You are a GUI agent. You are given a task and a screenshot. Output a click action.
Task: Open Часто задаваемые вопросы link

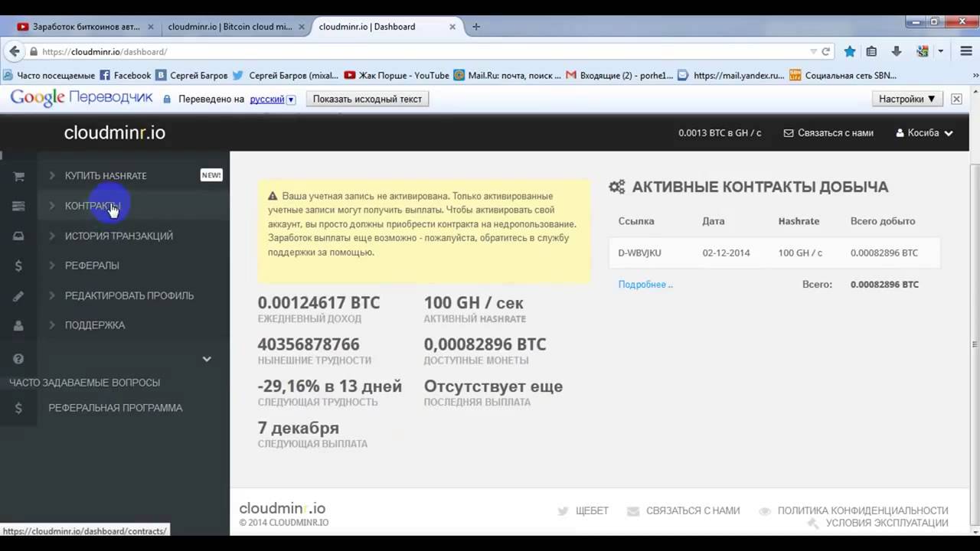click(x=84, y=383)
